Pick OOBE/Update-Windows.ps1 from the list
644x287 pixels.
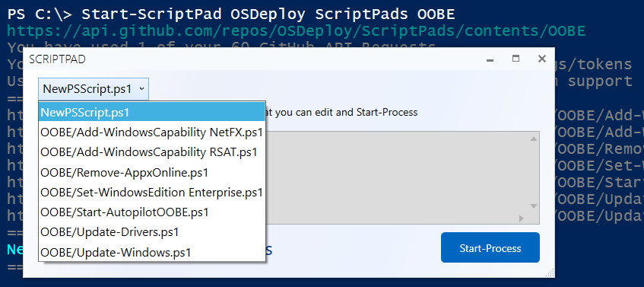(152, 252)
